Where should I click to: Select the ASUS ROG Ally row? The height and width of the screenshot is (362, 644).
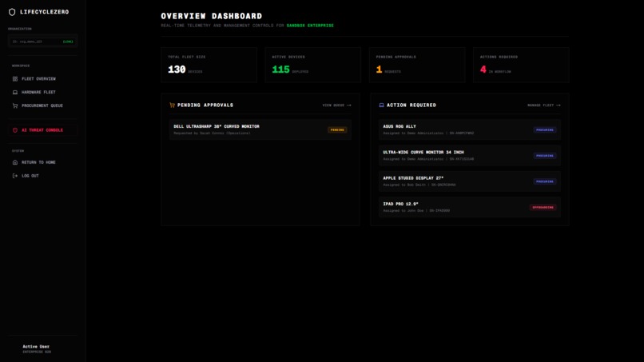(x=470, y=129)
